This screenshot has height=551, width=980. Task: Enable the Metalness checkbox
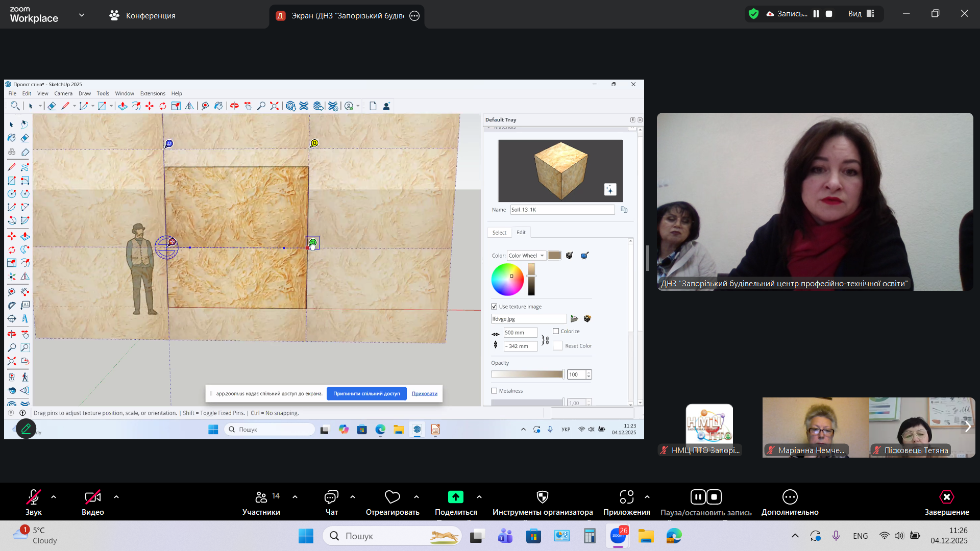[494, 391]
